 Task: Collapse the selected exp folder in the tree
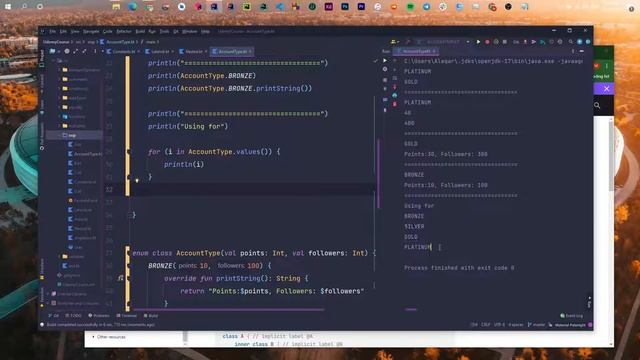coord(60,135)
